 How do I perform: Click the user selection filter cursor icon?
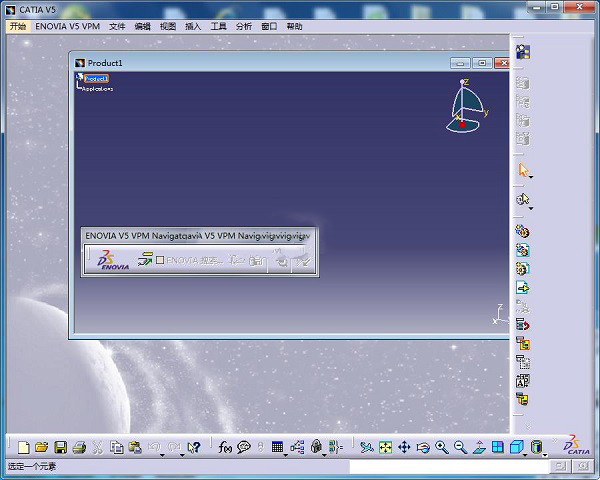tap(523, 199)
